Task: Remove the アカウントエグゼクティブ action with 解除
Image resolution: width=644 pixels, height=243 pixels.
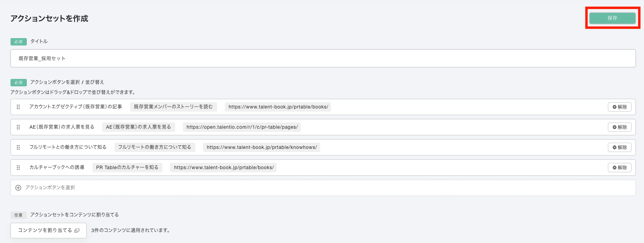Action: pos(620,107)
